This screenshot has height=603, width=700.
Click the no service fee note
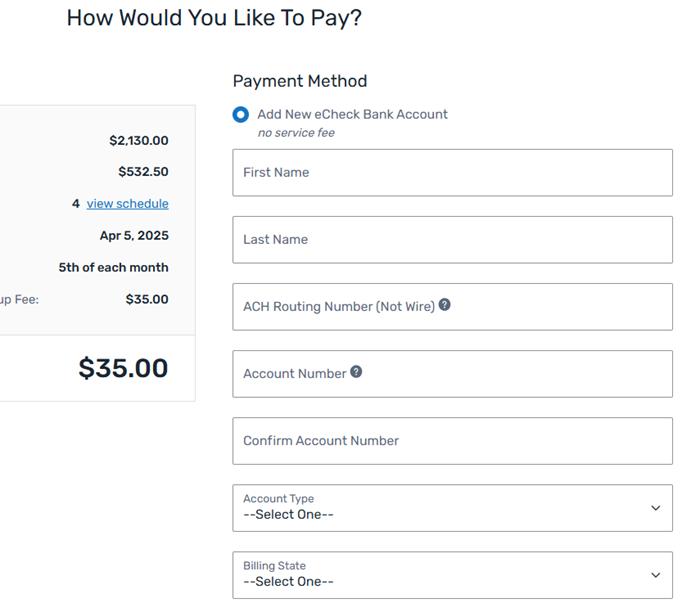click(296, 133)
